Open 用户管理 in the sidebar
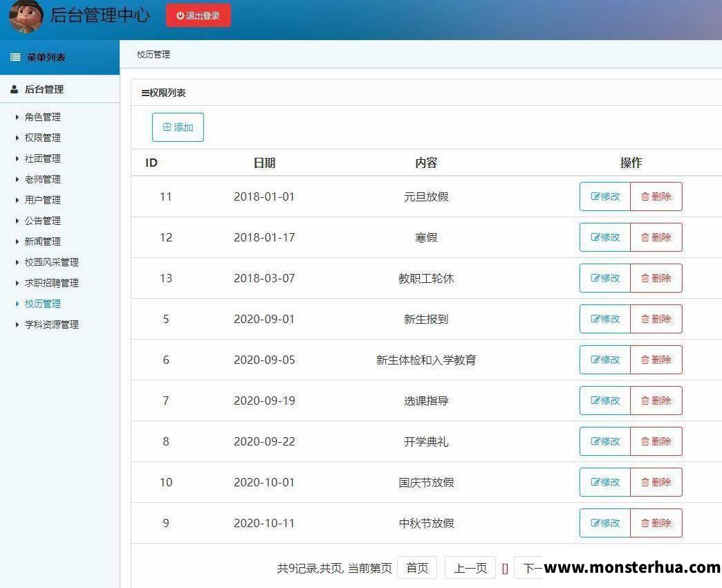Image resolution: width=722 pixels, height=588 pixels. 43,200
